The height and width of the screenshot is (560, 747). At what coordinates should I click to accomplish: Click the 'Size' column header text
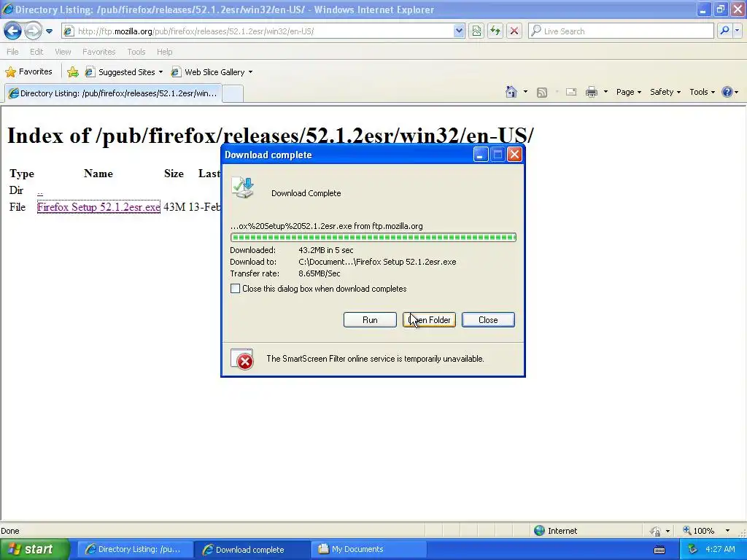coord(174,174)
